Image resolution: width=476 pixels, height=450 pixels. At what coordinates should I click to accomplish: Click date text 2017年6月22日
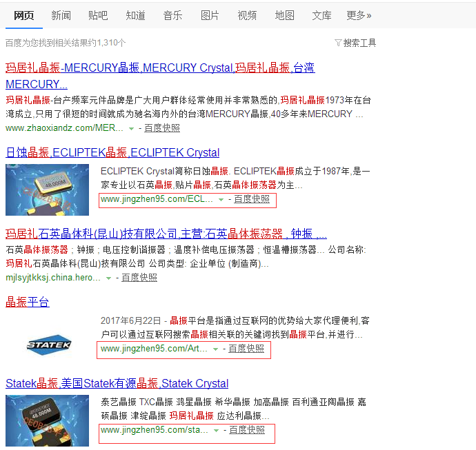[x=130, y=320]
